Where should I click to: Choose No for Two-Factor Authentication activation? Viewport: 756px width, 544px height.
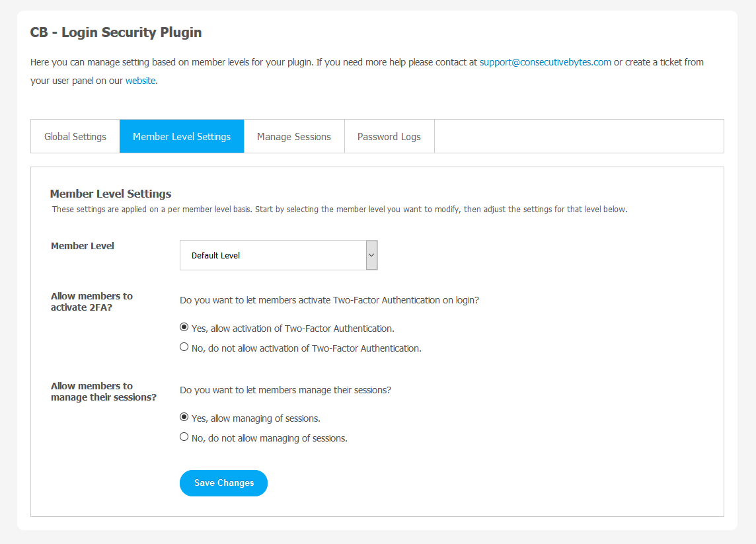pos(184,347)
